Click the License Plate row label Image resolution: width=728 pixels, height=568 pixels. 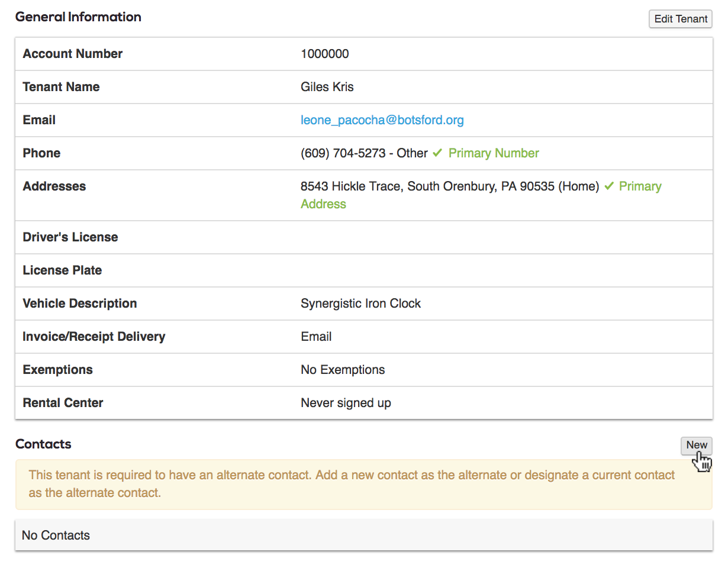tap(62, 270)
